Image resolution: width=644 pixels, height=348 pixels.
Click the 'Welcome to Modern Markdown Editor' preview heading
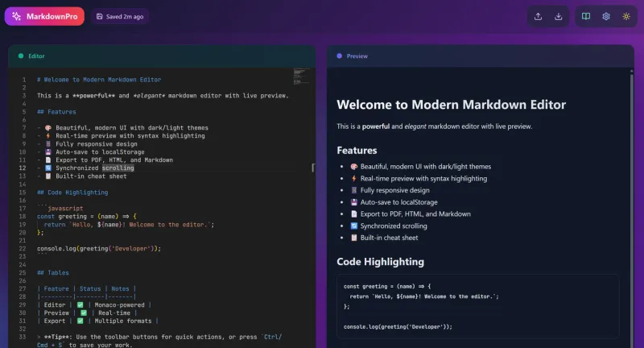pyautogui.click(x=451, y=105)
